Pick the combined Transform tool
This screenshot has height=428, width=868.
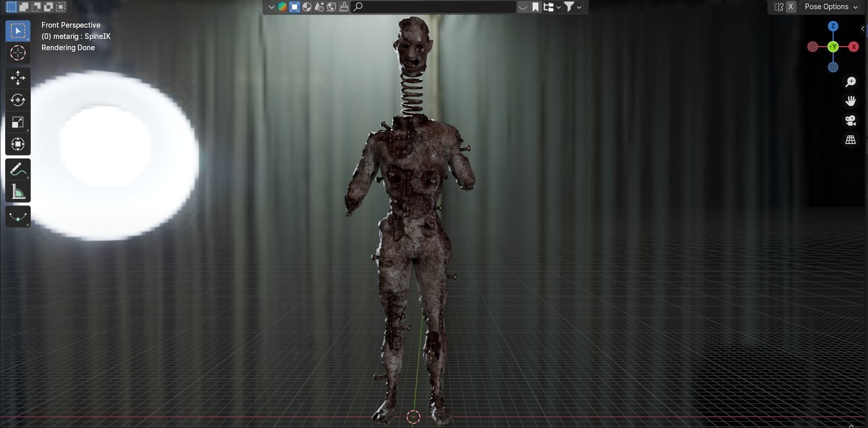click(x=18, y=144)
